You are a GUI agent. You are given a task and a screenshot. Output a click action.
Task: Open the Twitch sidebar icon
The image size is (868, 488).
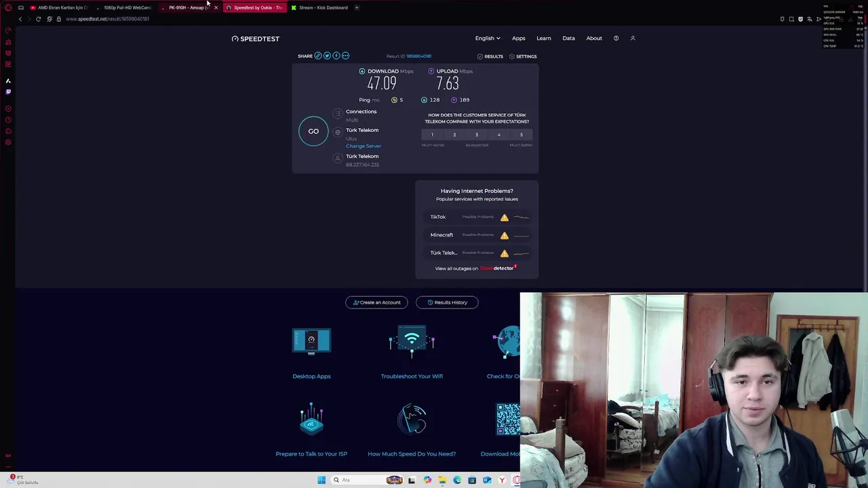coord(8,91)
